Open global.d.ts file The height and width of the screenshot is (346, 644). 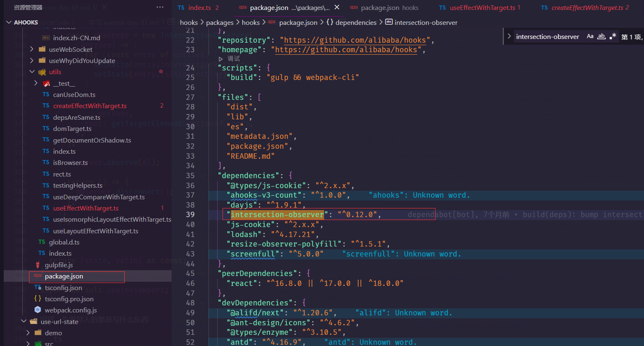point(64,242)
